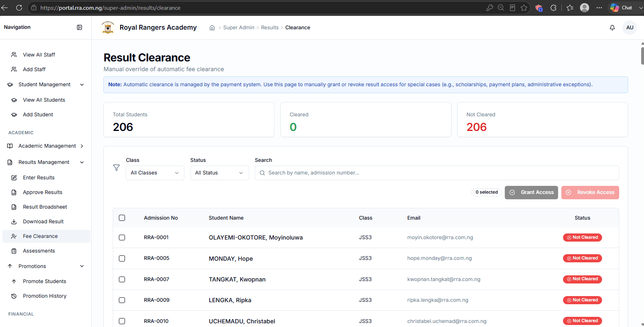Go to Add Staff
Screen dimensions: 644x327
pos(34,70)
